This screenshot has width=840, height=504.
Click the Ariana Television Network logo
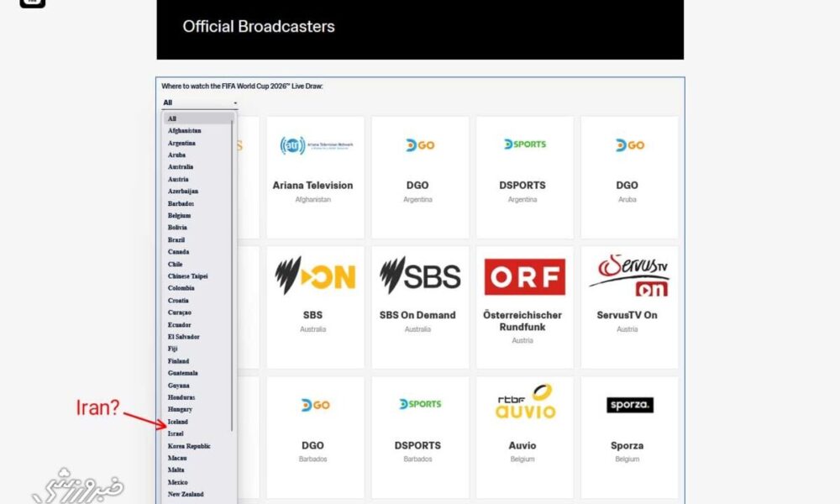tap(316, 145)
